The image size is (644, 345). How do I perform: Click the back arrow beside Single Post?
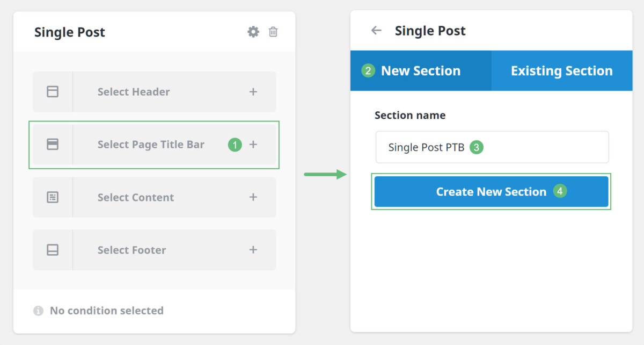click(x=376, y=31)
